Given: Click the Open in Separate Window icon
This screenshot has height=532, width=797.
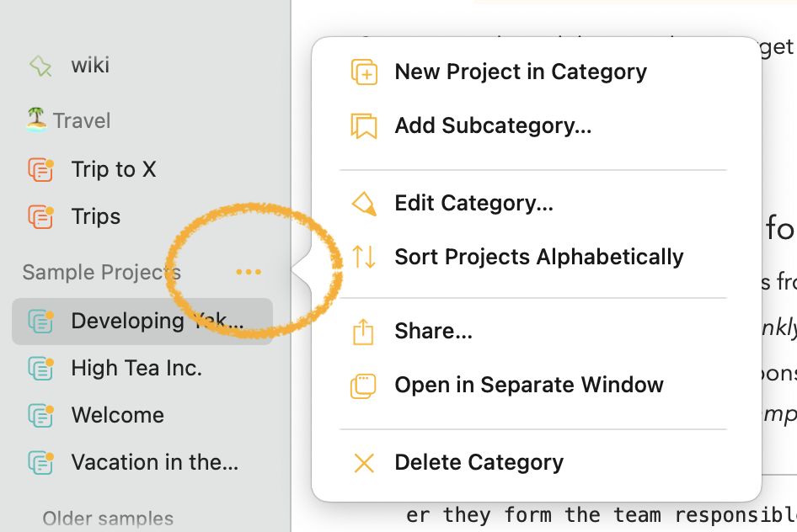Looking at the screenshot, I should pyautogui.click(x=363, y=386).
